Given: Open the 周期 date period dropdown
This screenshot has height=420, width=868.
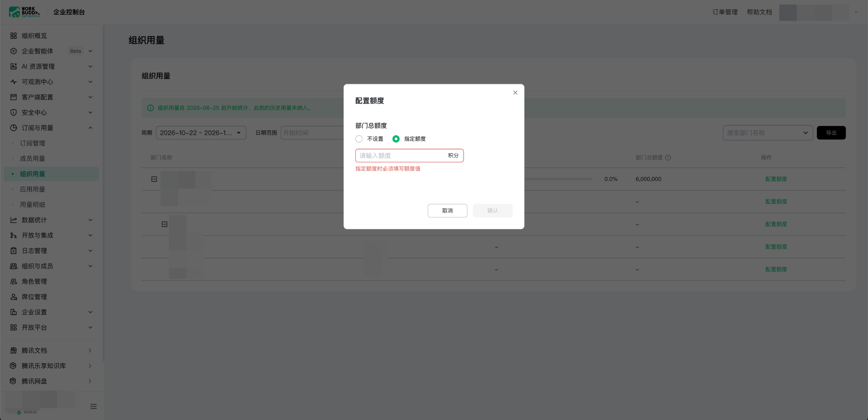Looking at the screenshot, I should 201,133.
